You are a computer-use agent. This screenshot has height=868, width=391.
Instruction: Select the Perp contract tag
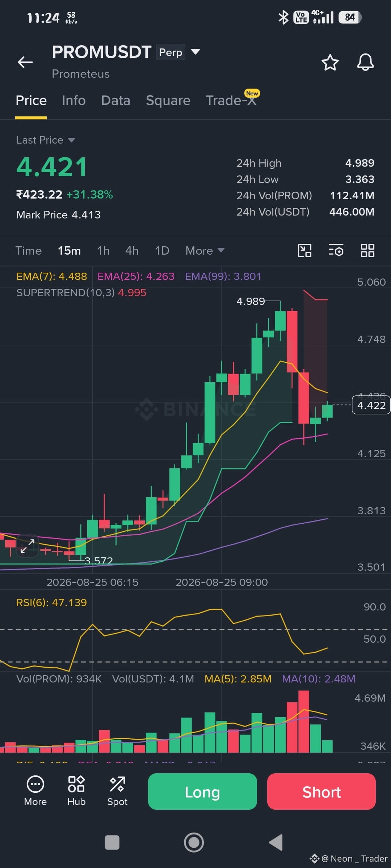pyautogui.click(x=171, y=52)
